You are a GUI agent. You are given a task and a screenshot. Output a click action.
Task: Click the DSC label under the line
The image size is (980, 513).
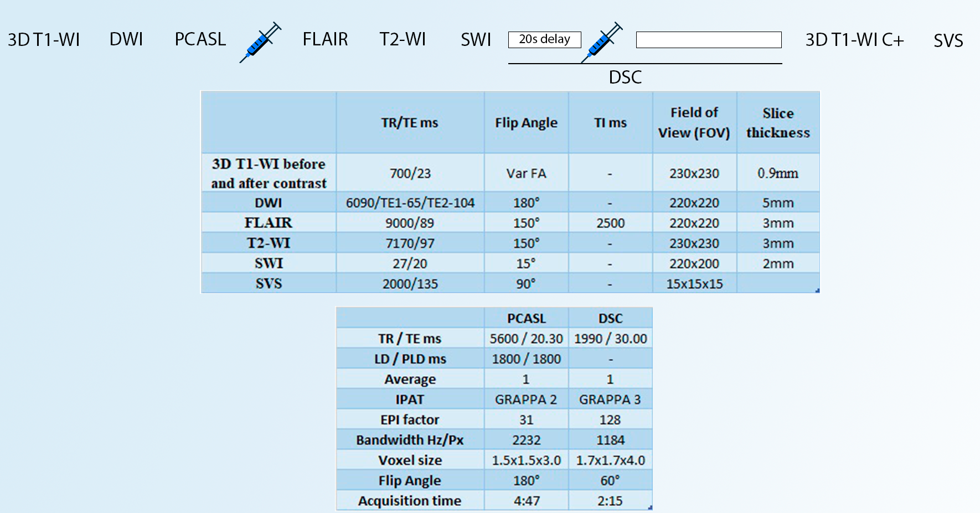625,77
